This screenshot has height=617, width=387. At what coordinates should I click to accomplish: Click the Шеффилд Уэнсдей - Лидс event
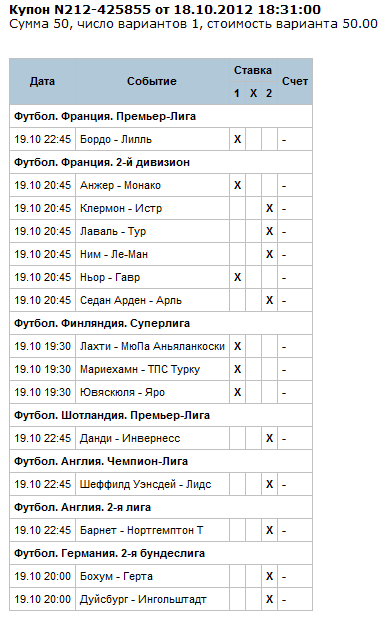pyautogui.click(x=146, y=484)
